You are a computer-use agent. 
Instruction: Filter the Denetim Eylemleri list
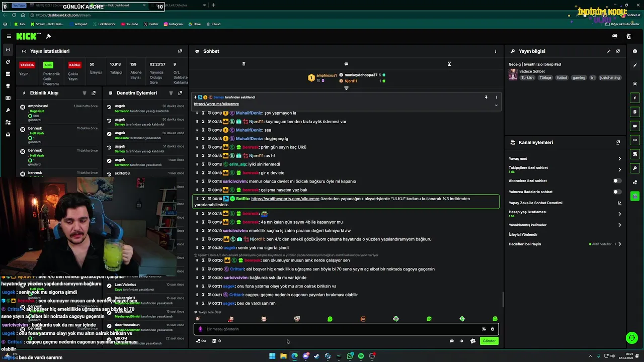tap(171, 93)
